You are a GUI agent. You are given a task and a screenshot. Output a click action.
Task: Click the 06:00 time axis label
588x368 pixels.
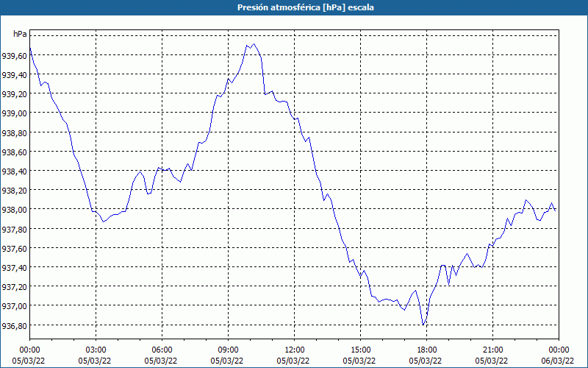click(x=162, y=350)
